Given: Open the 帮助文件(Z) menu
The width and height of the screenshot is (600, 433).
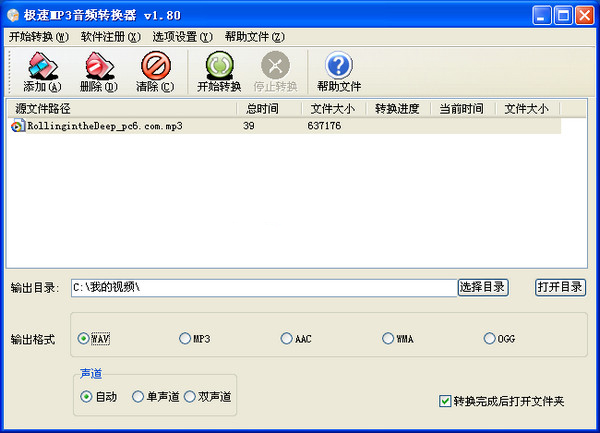Looking at the screenshot, I should pyautogui.click(x=254, y=37).
